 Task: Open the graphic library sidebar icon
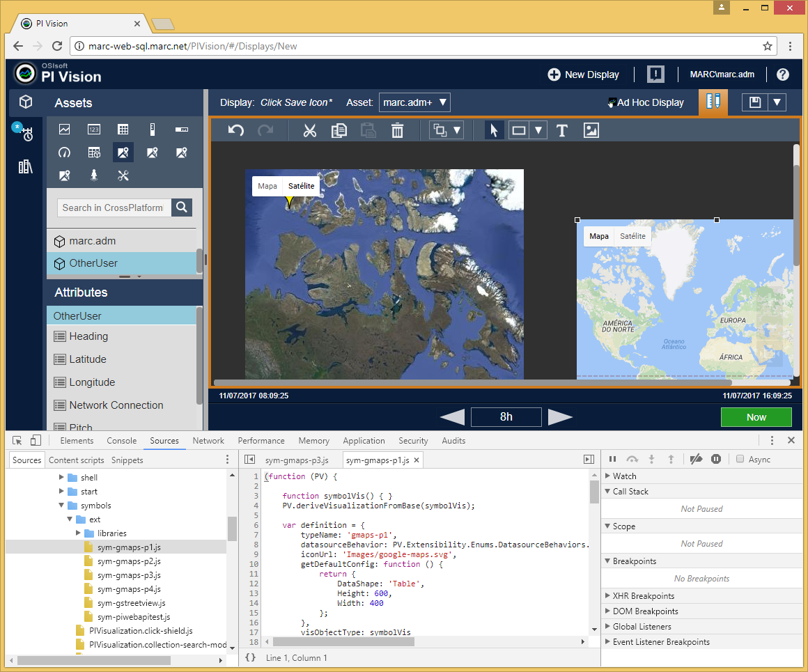tap(25, 166)
